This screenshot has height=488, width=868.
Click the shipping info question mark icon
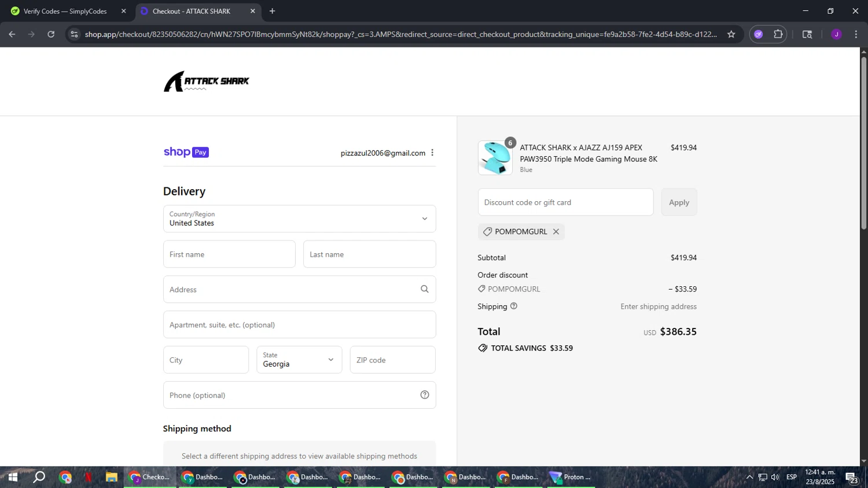point(514,306)
